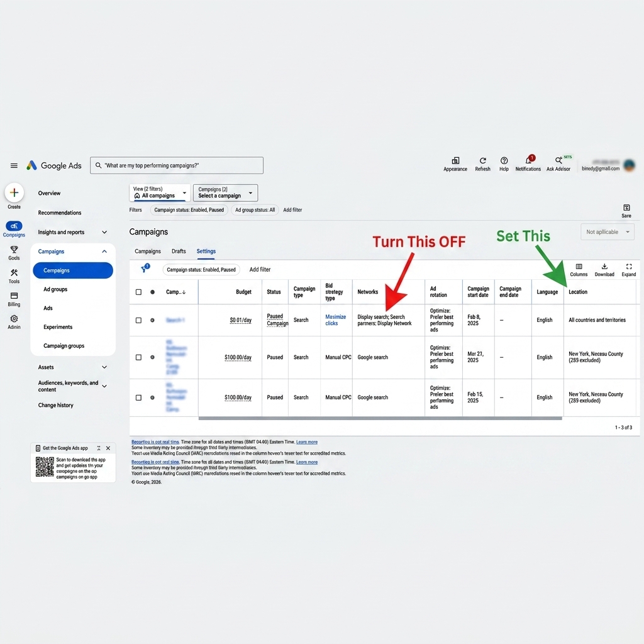Screen dimensions: 644x644
Task: Tick checkbox for $0.01/day campaign row
Action: coord(138,320)
